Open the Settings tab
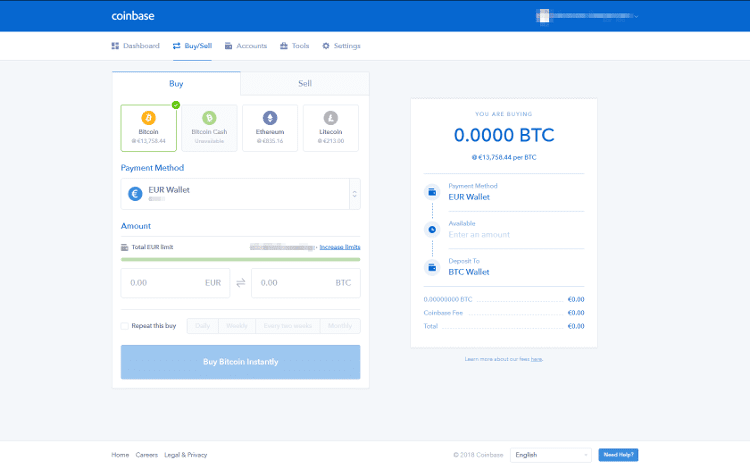The image size is (750, 469). (341, 46)
